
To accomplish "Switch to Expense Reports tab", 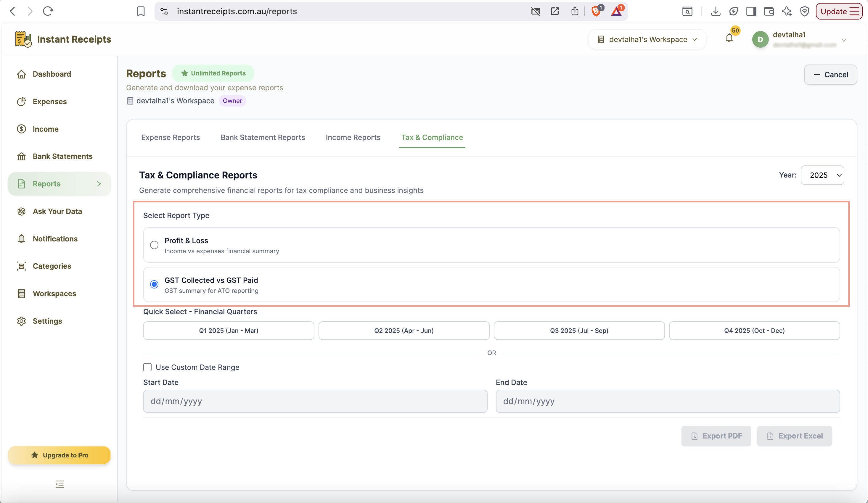I will [171, 137].
